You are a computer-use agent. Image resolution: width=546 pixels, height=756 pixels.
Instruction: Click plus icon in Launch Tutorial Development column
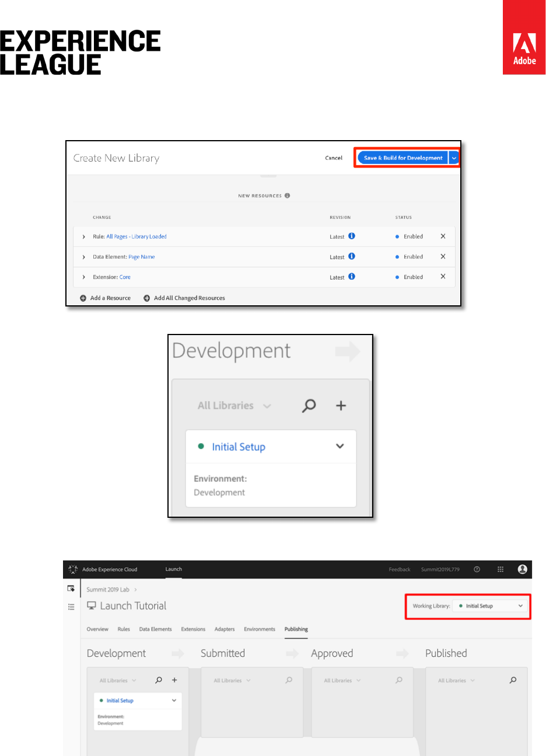coord(174,680)
